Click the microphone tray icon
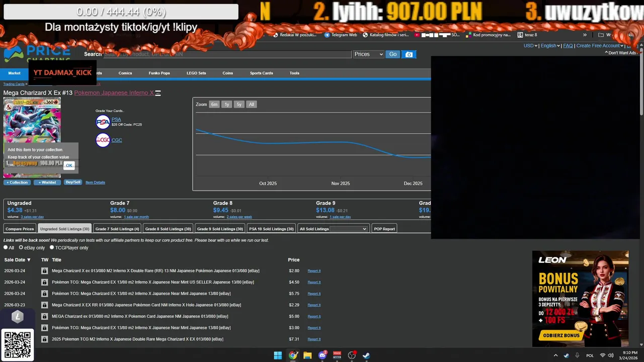This screenshot has width=644, height=362. 577,355
